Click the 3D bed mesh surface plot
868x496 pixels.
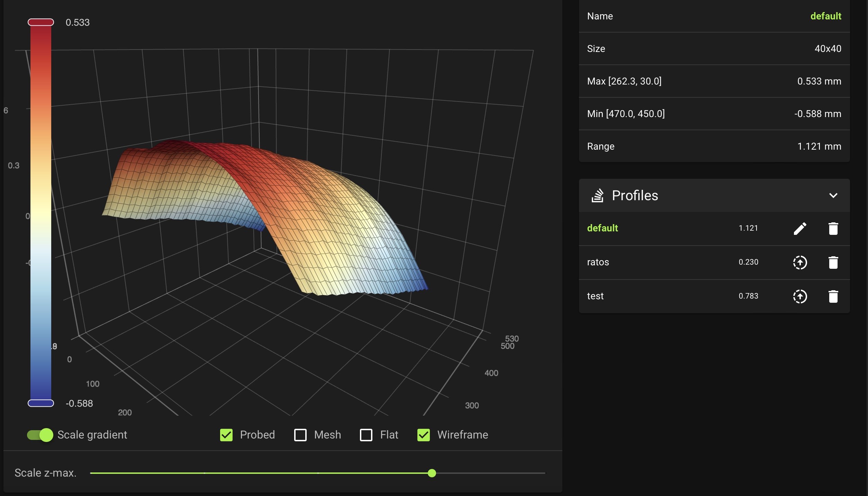[x=265, y=218]
